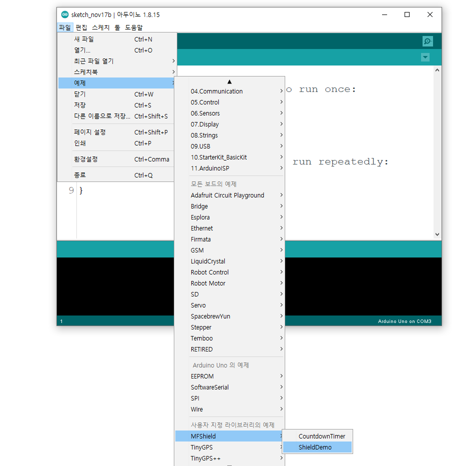Select the MFShield library entry
This screenshot has width=476, height=466.
(229, 436)
